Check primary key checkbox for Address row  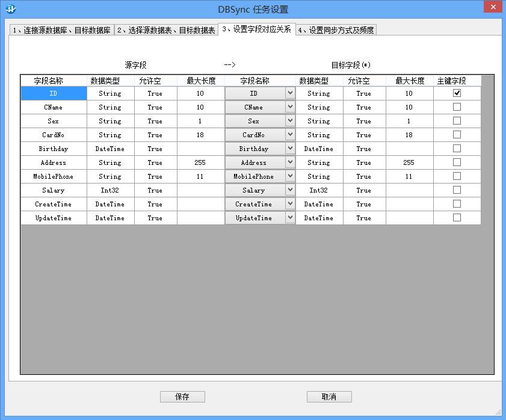click(x=457, y=162)
